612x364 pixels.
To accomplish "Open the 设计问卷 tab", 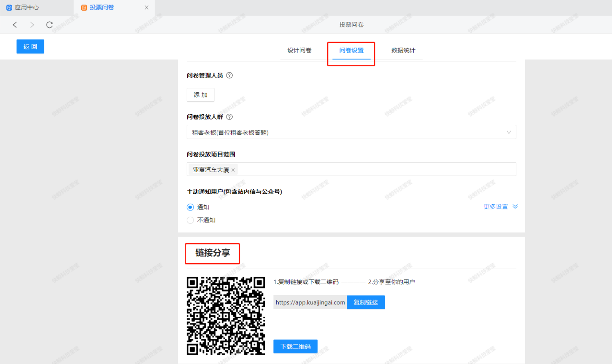I will click(x=299, y=50).
